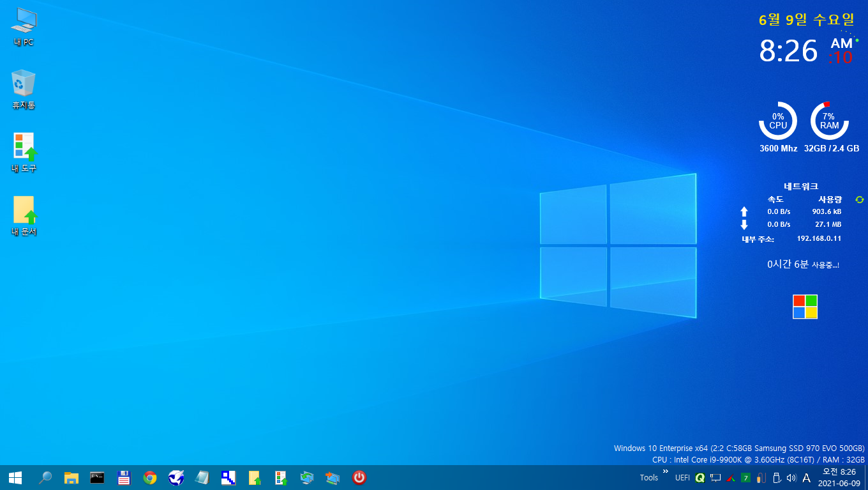The height and width of the screenshot is (490, 868).
Task: Click the monitor display tray icon
Action: tap(715, 477)
